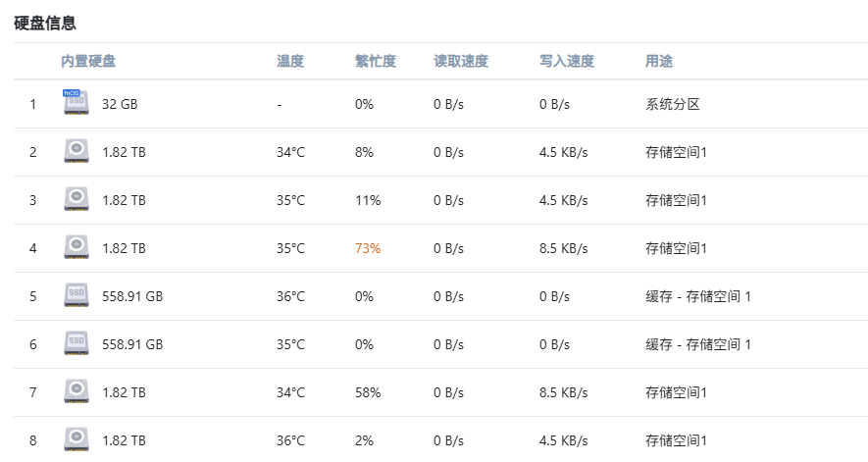
Task: Click the hard drive icon for disk 3
Action: [x=77, y=199]
